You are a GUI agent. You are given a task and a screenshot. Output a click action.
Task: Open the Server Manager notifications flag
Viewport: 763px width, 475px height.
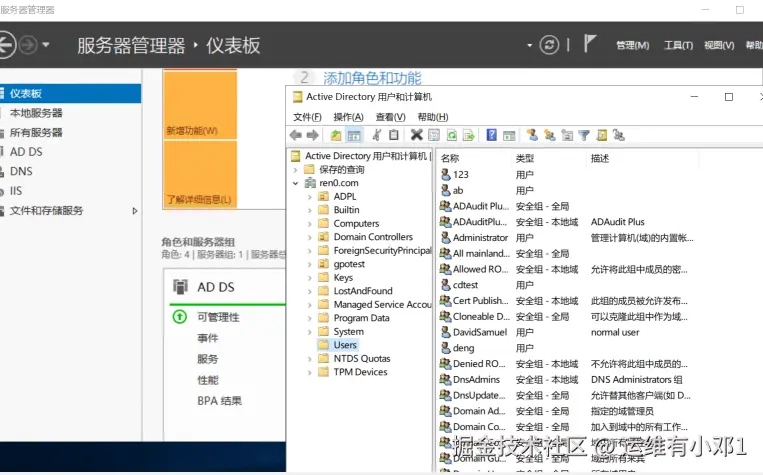[x=590, y=44]
